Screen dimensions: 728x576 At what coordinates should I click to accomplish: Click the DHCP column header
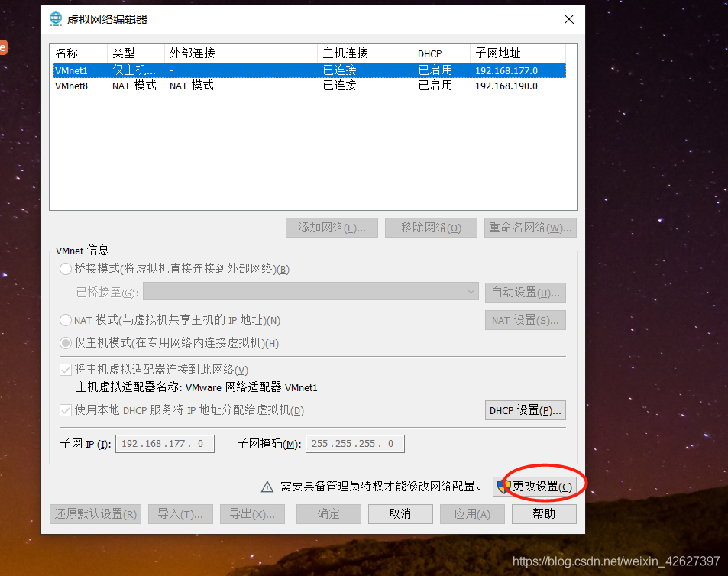click(442, 53)
